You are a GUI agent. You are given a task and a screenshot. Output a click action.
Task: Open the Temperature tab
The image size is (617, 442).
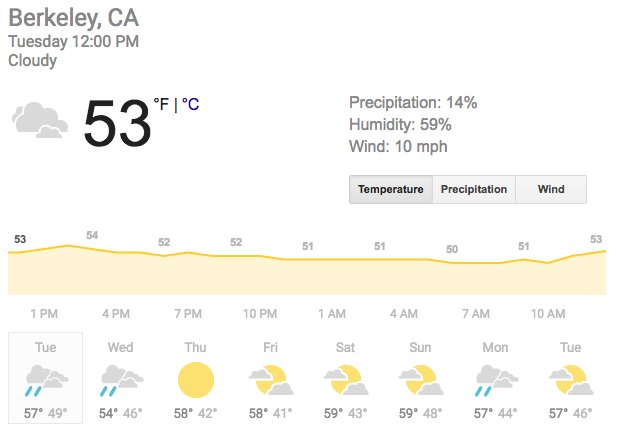[x=391, y=189]
